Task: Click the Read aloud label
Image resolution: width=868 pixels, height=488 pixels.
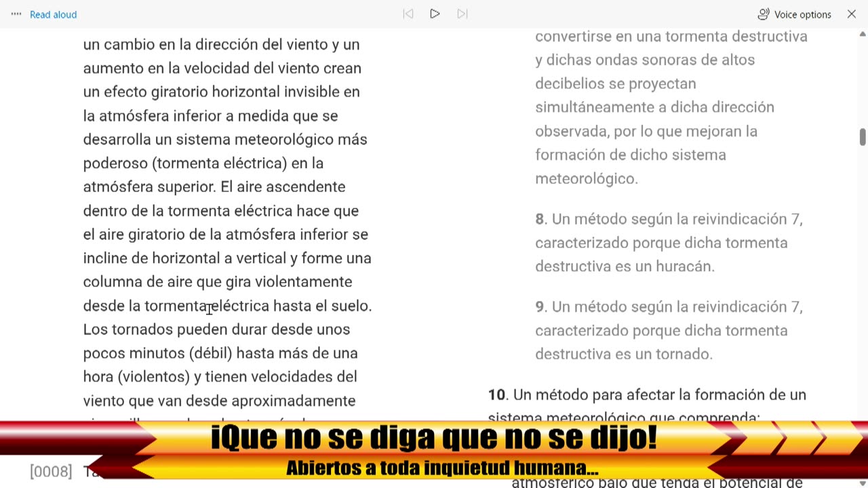Action: click(x=53, y=14)
